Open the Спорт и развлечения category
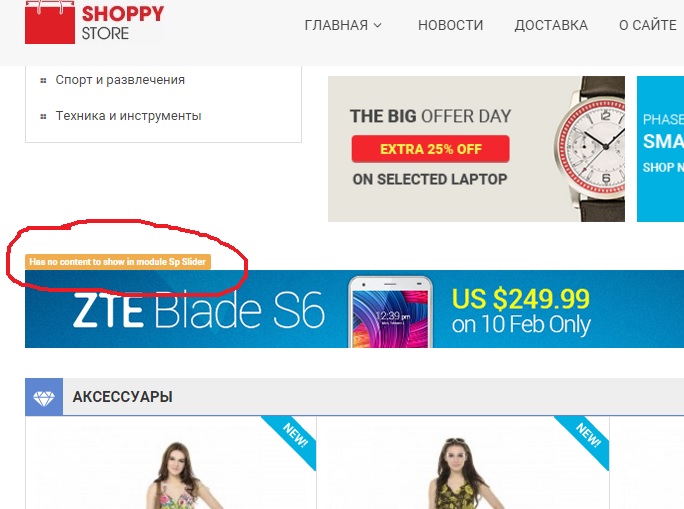This screenshot has height=509, width=684. pos(120,80)
